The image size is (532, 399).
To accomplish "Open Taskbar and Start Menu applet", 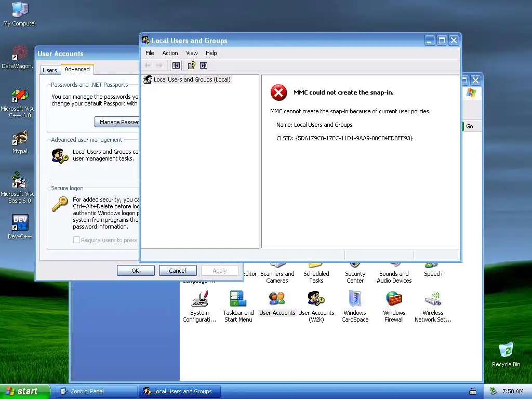I will pyautogui.click(x=238, y=307).
